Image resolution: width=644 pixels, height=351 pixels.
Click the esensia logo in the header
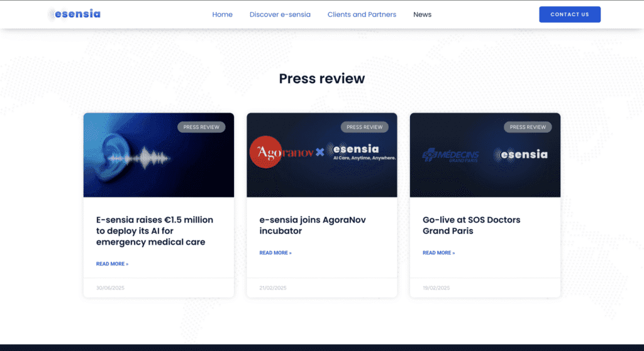click(74, 14)
